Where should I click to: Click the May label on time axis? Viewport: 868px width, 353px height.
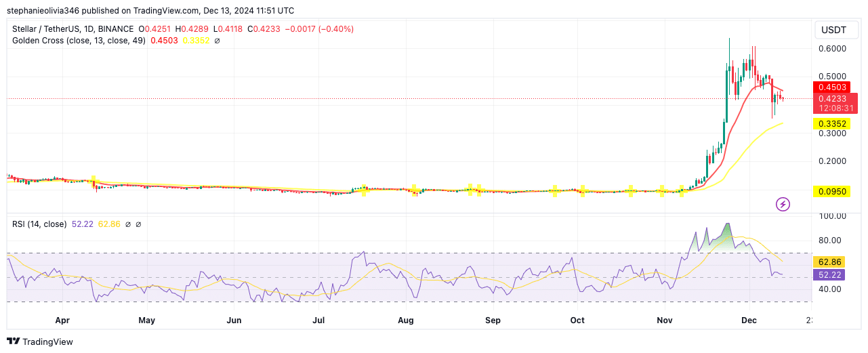146,320
